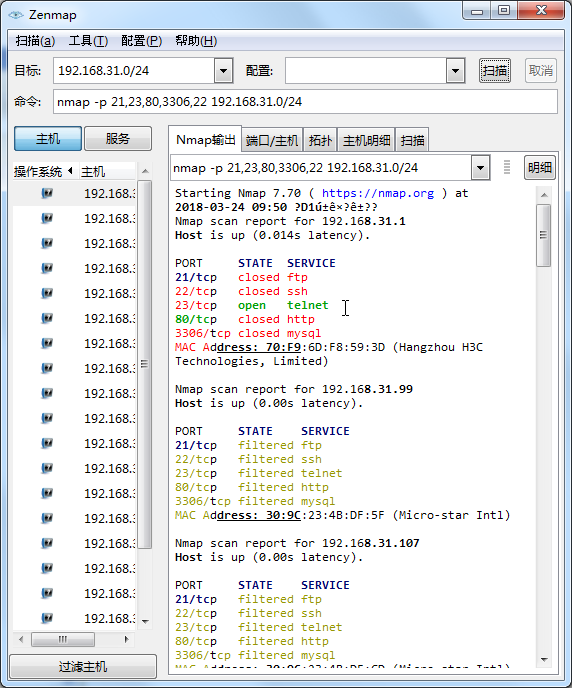
Task: Minimize the Zenmap window
Action: 477,11
